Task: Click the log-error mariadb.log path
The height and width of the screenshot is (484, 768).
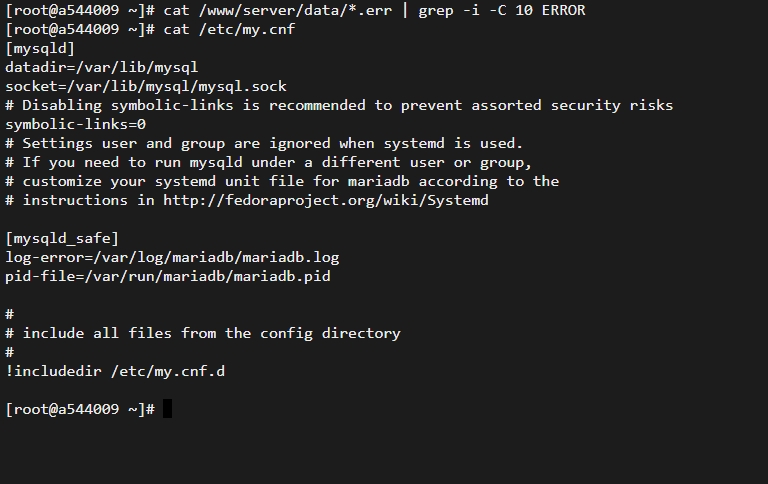Action: tap(216, 257)
